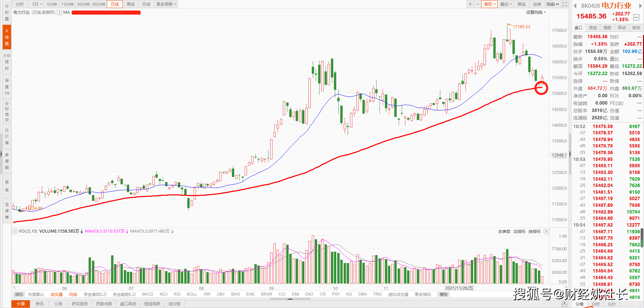The width and height of the screenshot is (644, 308).
Task: Collapse the quote header with minus box
Action: 636,17
